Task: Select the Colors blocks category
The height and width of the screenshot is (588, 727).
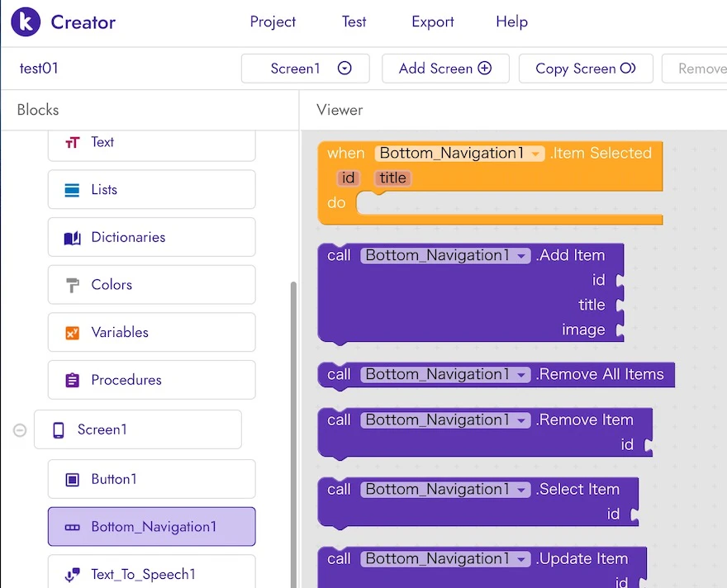Action: pos(152,285)
